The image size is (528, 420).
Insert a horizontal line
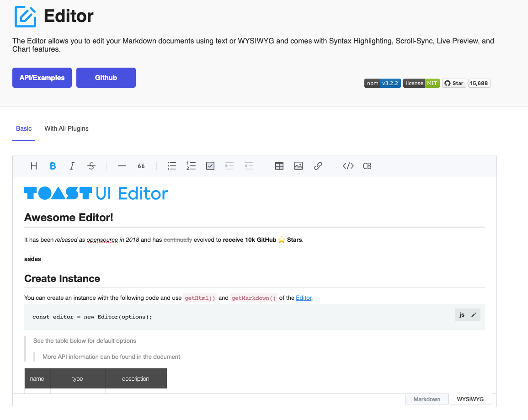tap(122, 166)
